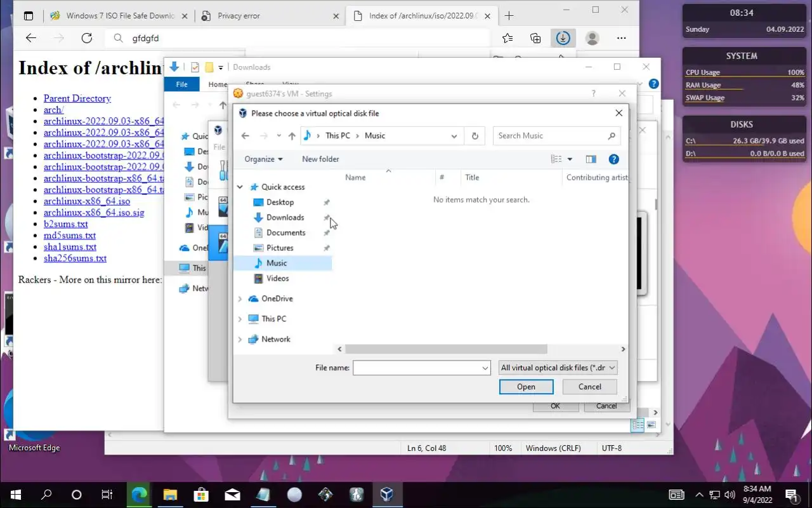Screen dimensions: 812x508
Task: Open view options dropdown arrow
Action: (x=570, y=159)
